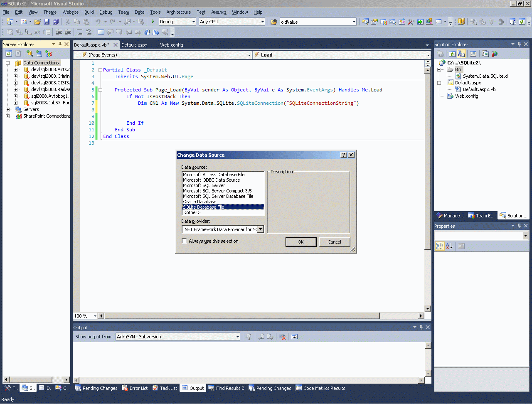The width and height of the screenshot is (532, 404).
Task: Click the Copy Web Site icon in Solution Explorer
Action: 485,54
